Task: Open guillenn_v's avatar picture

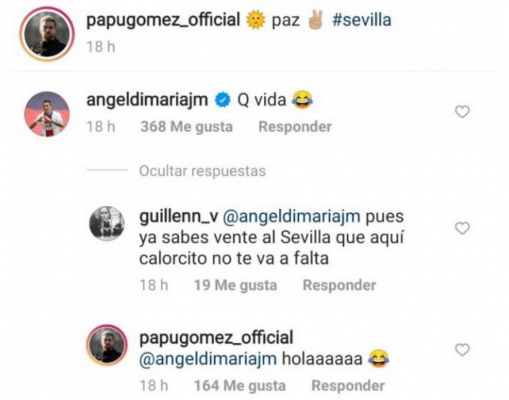Action: tap(107, 223)
